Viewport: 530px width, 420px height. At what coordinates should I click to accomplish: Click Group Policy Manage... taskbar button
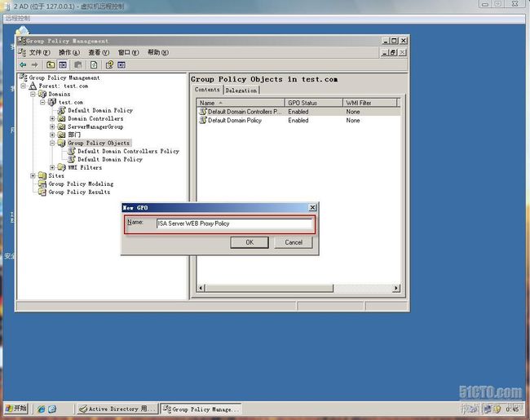201,409
